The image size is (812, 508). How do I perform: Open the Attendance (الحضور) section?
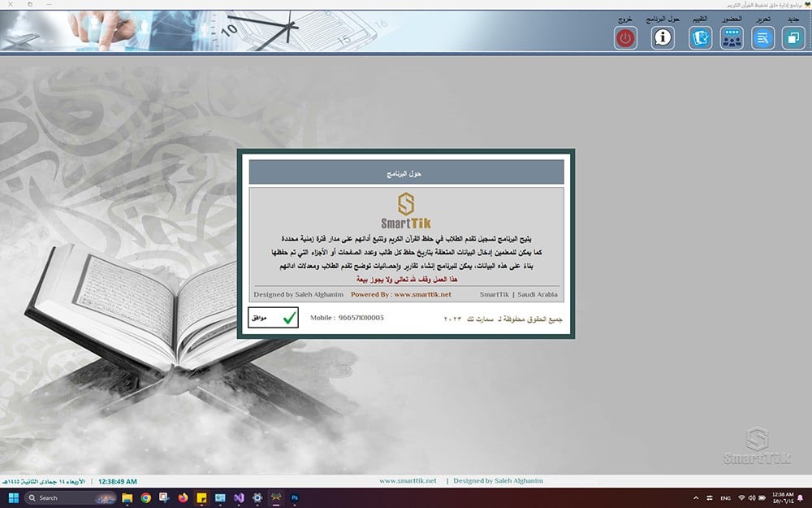click(x=732, y=37)
